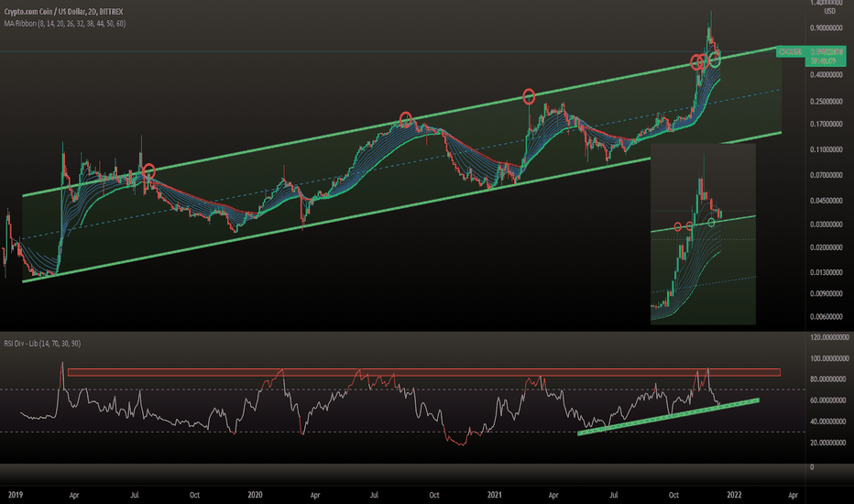Click the 0.04500000 price axis label
This screenshot has width=854, height=504.
[x=827, y=201]
